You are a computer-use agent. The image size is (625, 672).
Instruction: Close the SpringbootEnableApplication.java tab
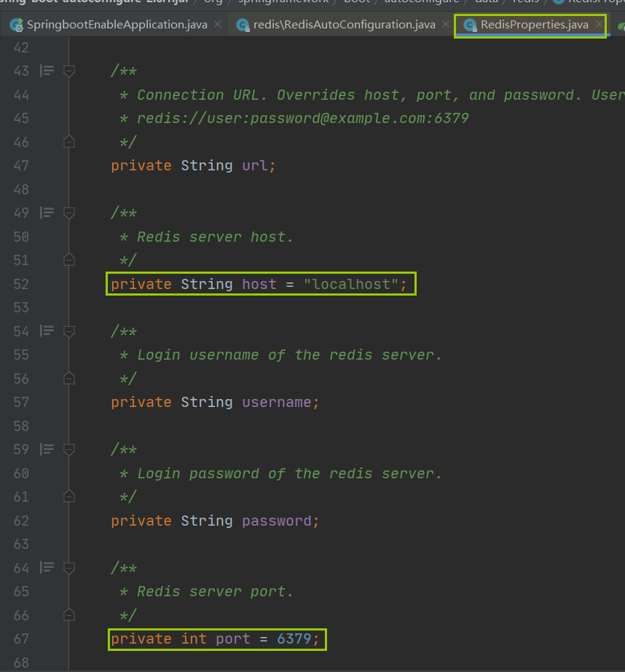click(x=218, y=25)
